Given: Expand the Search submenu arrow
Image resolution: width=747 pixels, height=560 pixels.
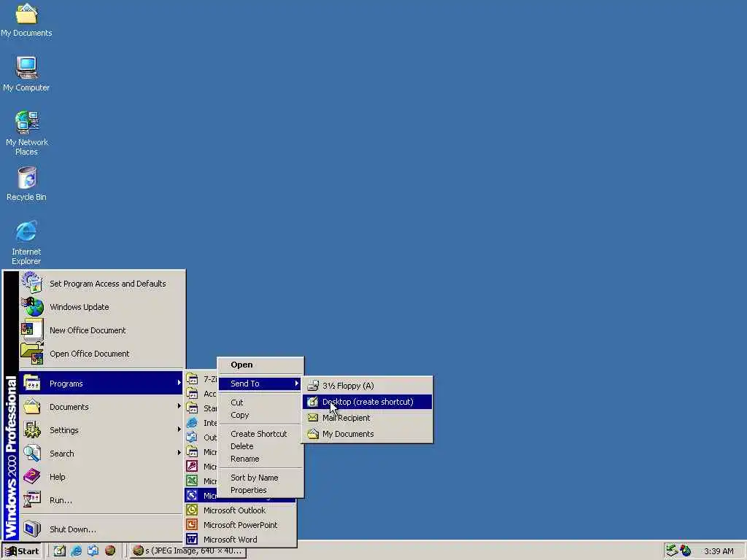Looking at the screenshot, I should 179,453.
